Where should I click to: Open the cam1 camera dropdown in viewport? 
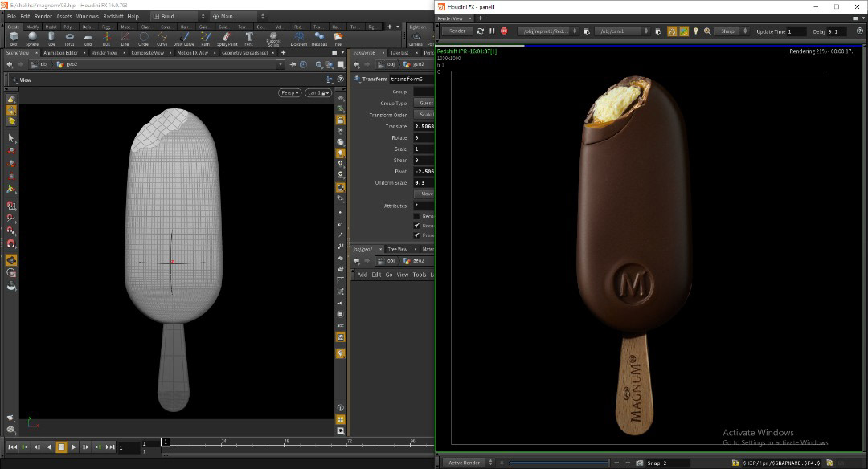[318, 92]
